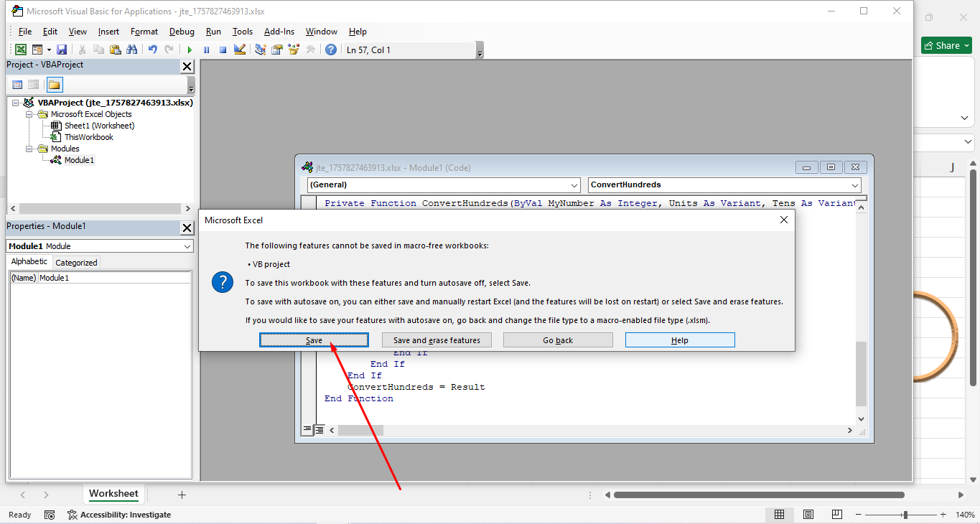Click the blue Help question mark toolbar icon
Screen dimensions: 980x524
(330, 50)
